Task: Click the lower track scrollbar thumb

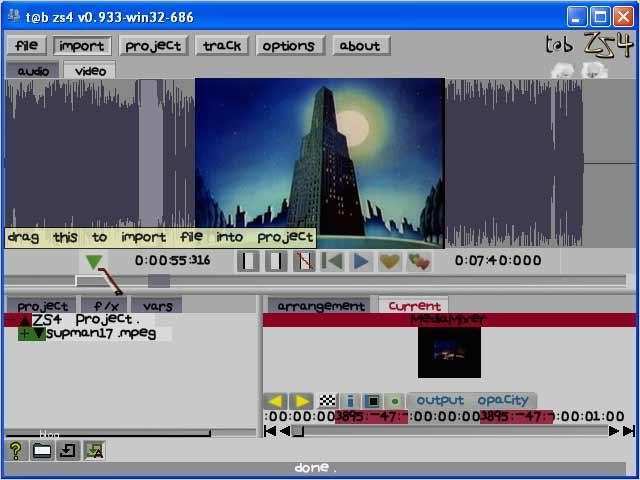Action: pyautogui.click(x=298, y=431)
